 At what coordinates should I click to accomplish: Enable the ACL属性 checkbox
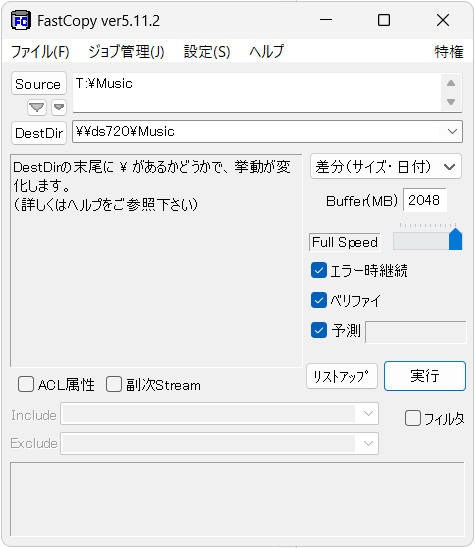26,384
